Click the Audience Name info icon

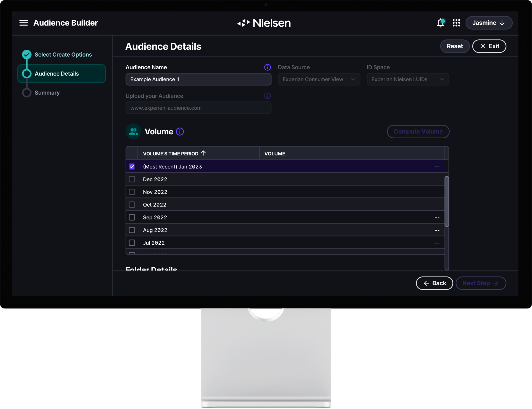[267, 67]
